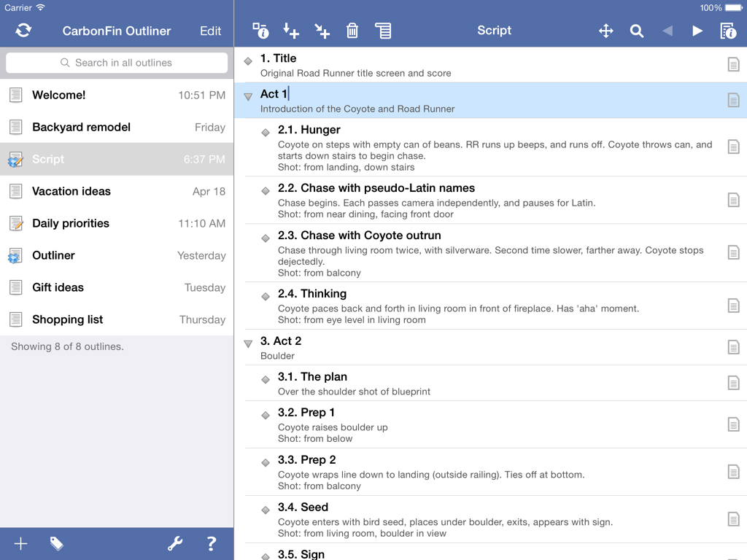Image resolution: width=747 pixels, height=560 pixels.
Task: Select the 2.1. Hunger heading
Action: 309,130
